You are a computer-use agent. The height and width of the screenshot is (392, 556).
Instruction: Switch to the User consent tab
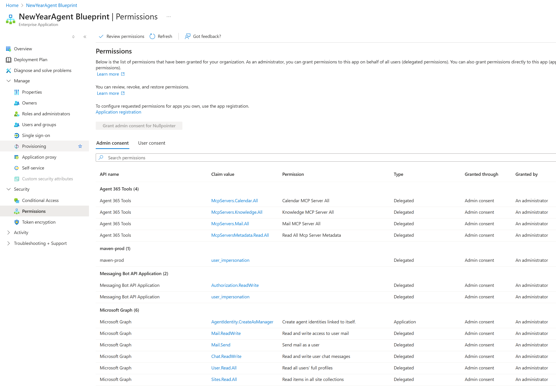pyautogui.click(x=152, y=143)
